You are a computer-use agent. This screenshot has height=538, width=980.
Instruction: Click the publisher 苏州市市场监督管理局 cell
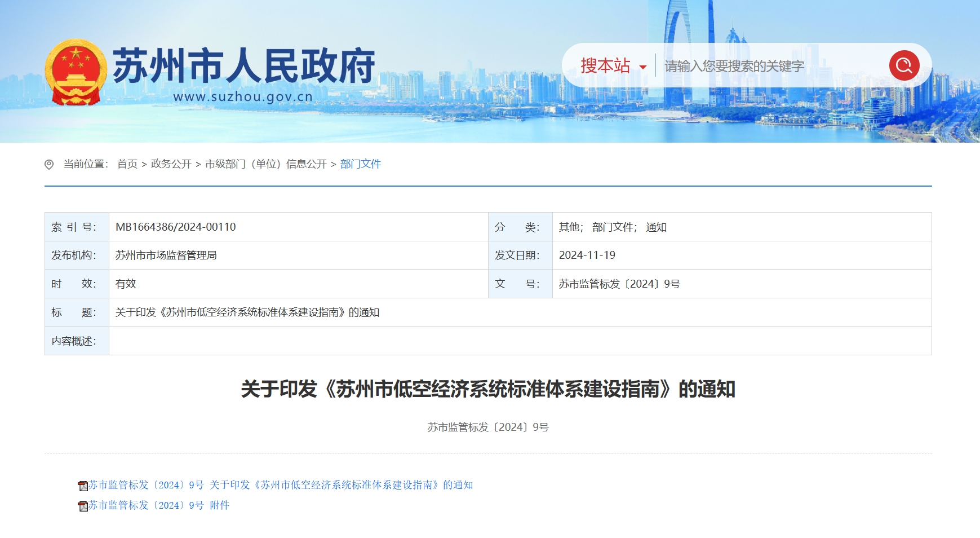[x=166, y=255]
